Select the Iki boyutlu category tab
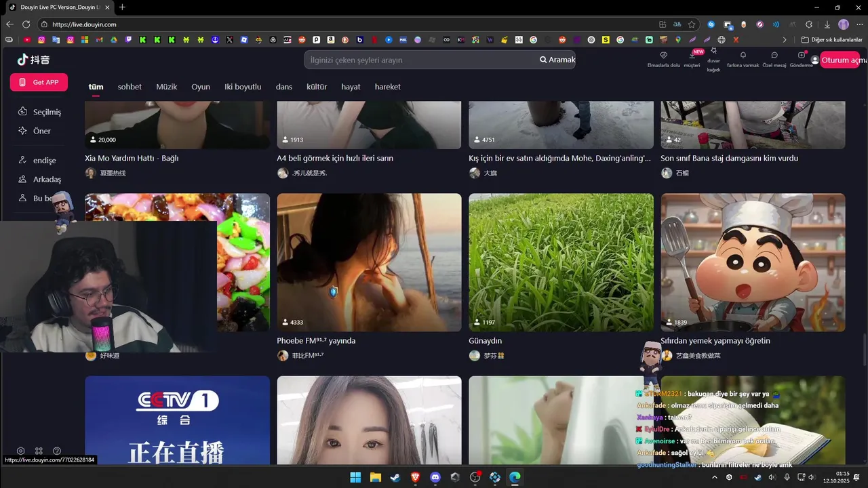868x488 pixels. click(243, 87)
